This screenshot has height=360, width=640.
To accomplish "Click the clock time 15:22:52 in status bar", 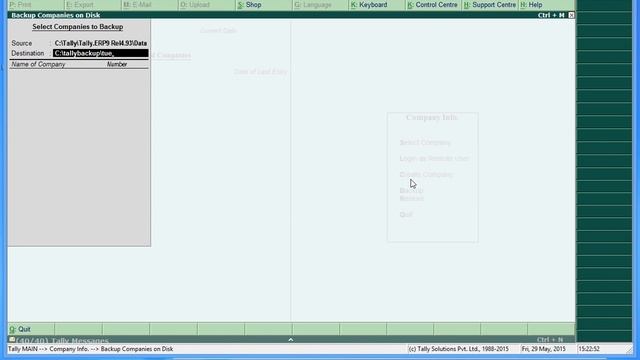I will [x=589, y=349].
